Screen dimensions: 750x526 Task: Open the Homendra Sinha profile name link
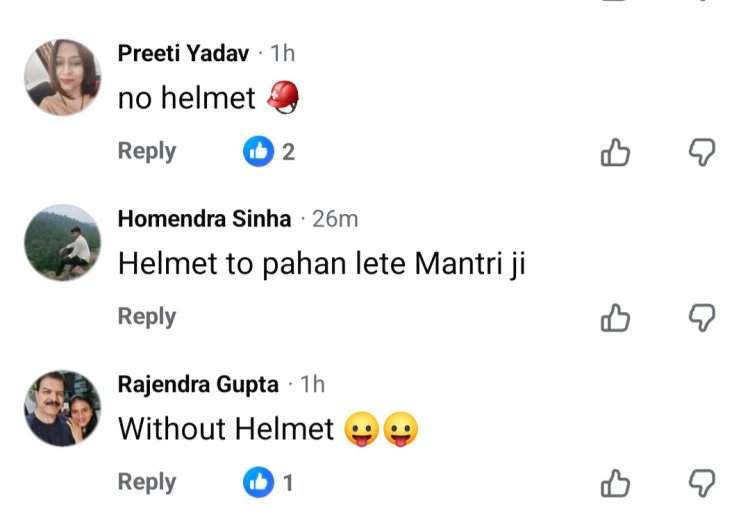(205, 219)
